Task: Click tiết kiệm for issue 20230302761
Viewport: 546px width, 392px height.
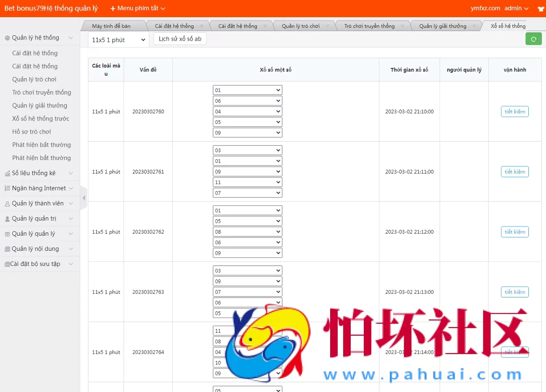Action: [514, 171]
